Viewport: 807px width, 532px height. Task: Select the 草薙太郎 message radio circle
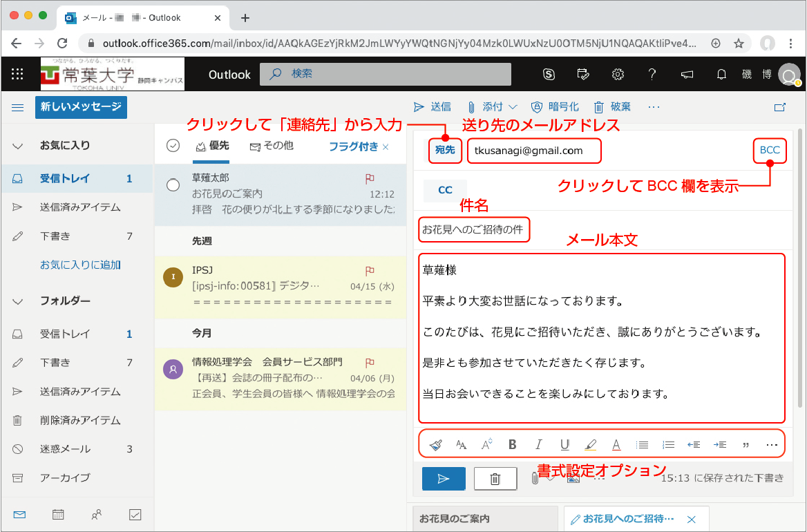pyautogui.click(x=173, y=184)
